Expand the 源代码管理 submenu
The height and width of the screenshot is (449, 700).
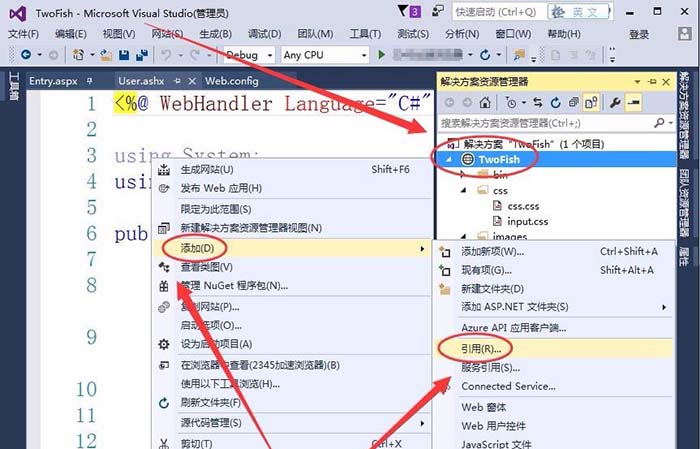[422, 423]
